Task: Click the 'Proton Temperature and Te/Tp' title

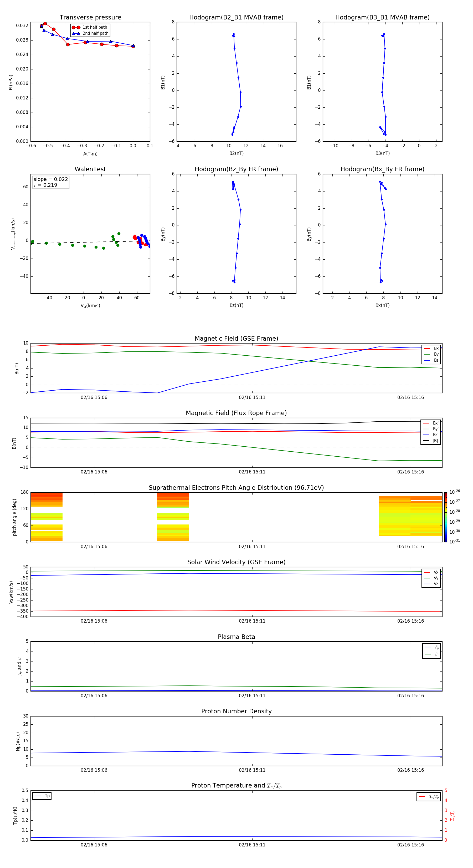Action: [236, 785]
